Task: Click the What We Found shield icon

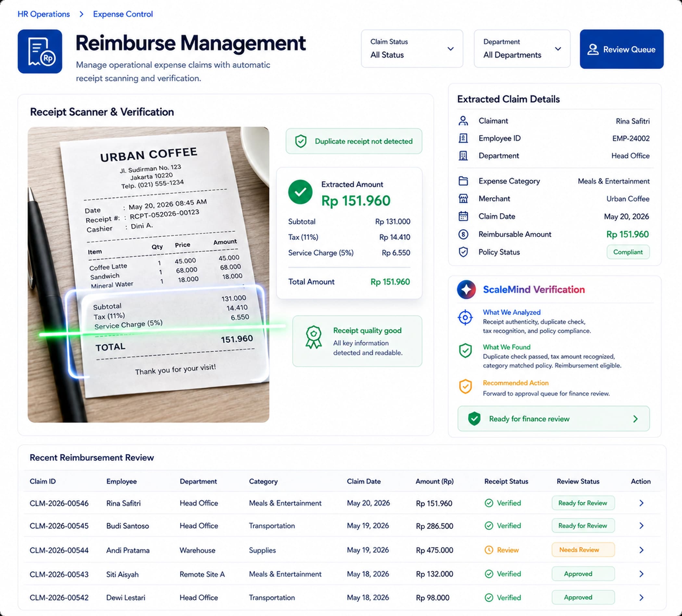Action: (x=465, y=351)
